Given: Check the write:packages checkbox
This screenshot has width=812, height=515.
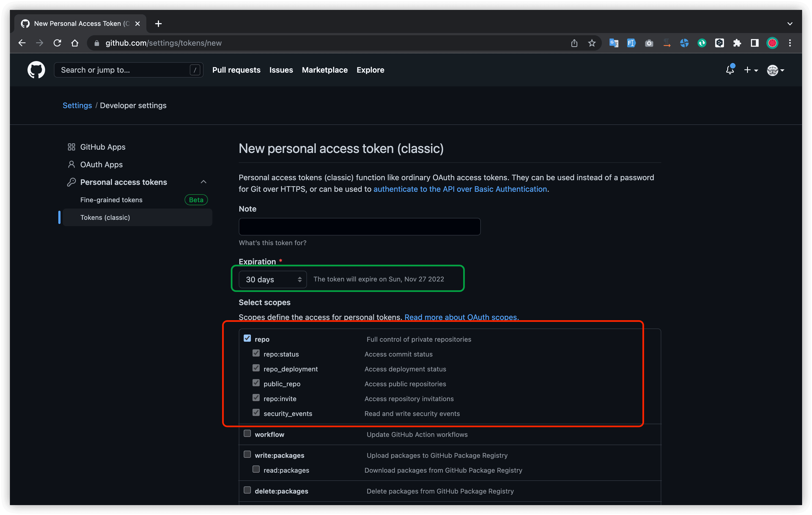Looking at the screenshot, I should tap(247, 454).
